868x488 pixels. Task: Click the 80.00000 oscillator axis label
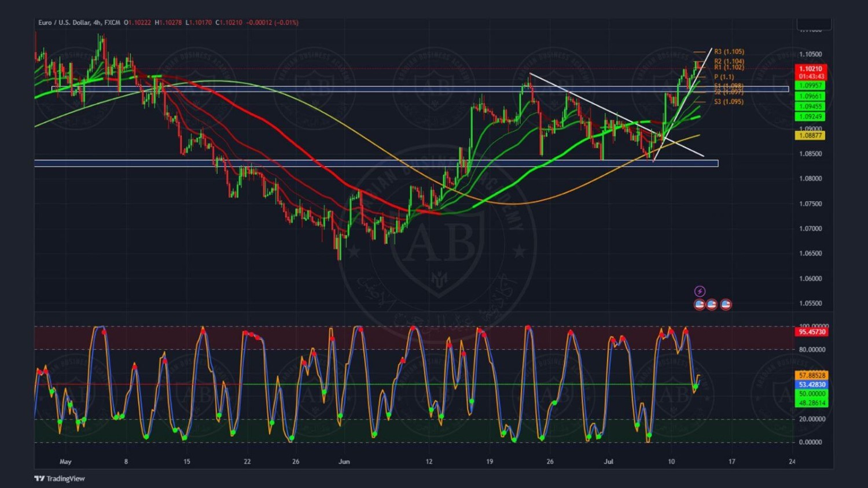pyautogui.click(x=812, y=350)
